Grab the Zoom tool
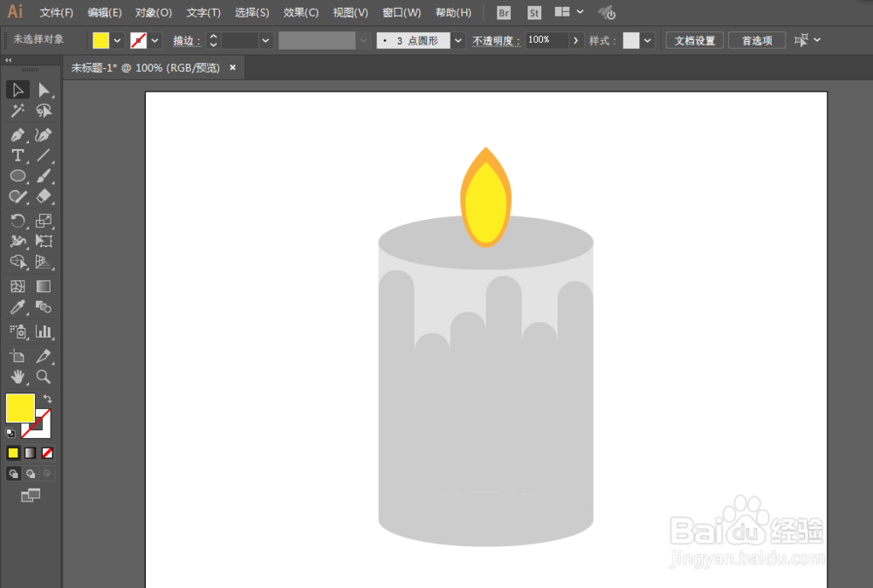873x588 pixels. pyautogui.click(x=45, y=377)
